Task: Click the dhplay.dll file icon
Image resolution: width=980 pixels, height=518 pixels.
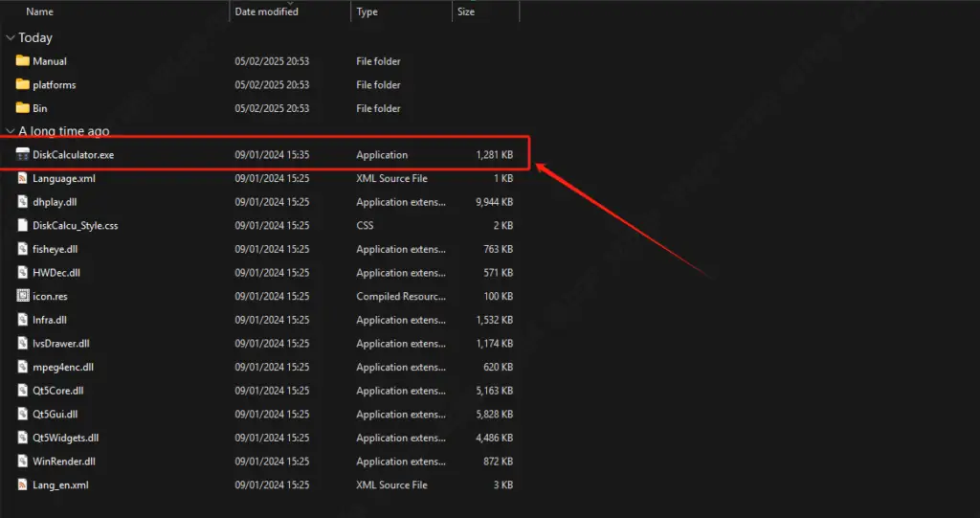Action: click(x=23, y=202)
